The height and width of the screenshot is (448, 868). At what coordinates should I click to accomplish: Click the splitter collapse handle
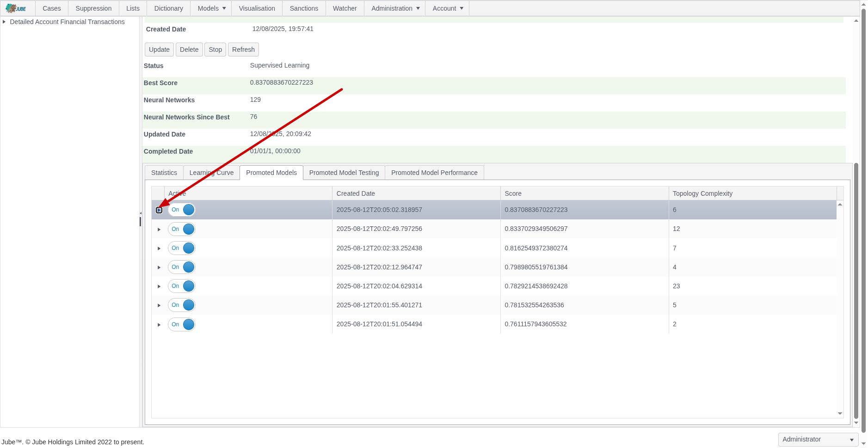(140, 213)
